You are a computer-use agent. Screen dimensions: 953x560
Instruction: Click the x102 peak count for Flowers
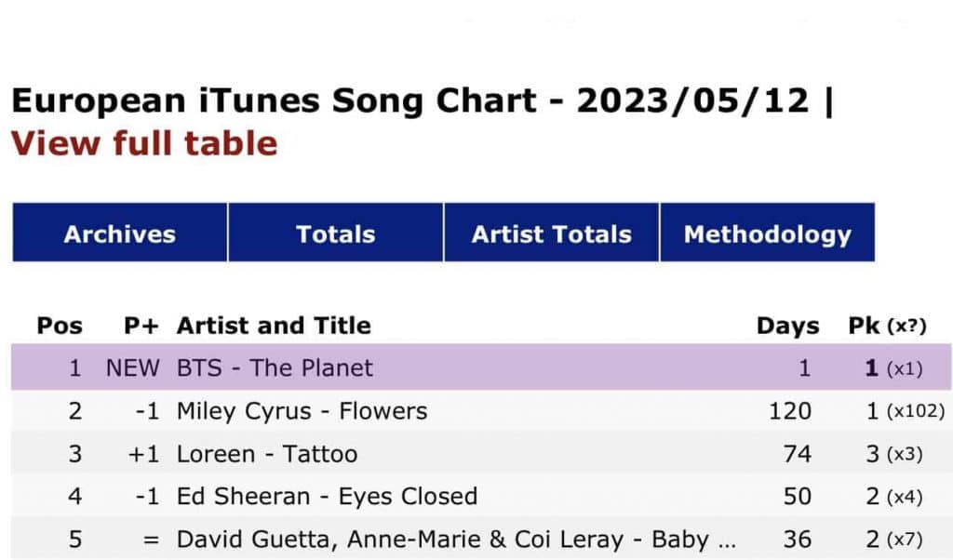(x=915, y=411)
